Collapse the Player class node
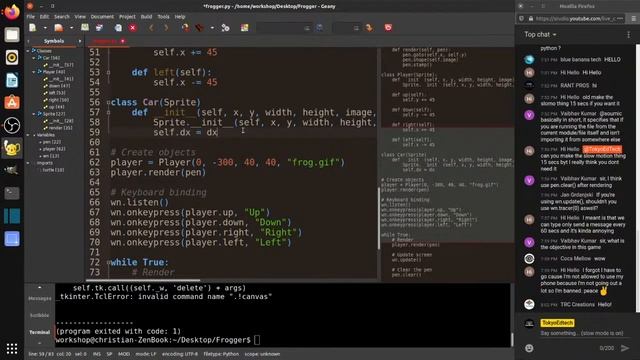Viewport: 640px width, 360px height. click(x=34, y=72)
